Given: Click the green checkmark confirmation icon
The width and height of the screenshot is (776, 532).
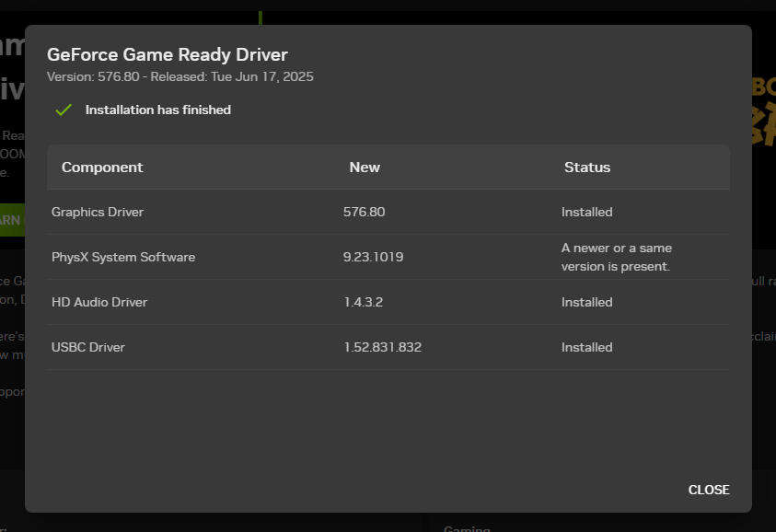Looking at the screenshot, I should (x=63, y=110).
